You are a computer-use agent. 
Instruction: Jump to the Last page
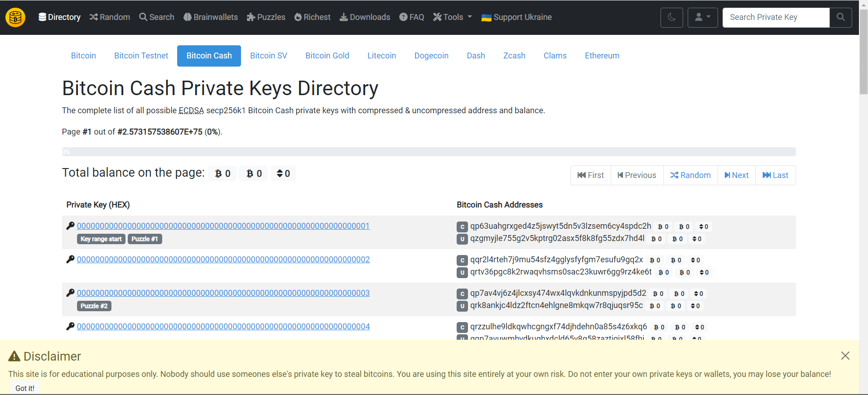coord(776,175)
